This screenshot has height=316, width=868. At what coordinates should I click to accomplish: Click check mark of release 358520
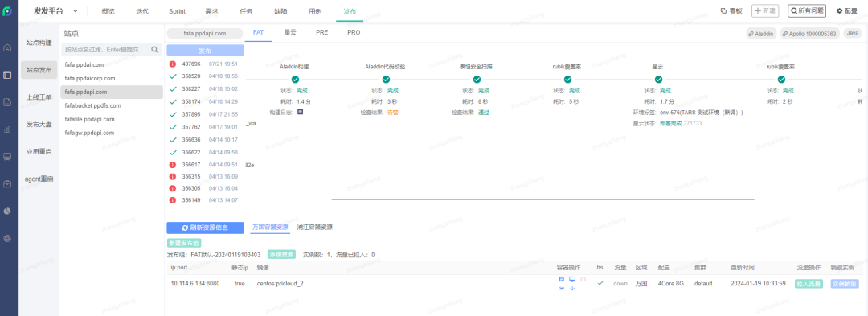(x=173, y=76)
